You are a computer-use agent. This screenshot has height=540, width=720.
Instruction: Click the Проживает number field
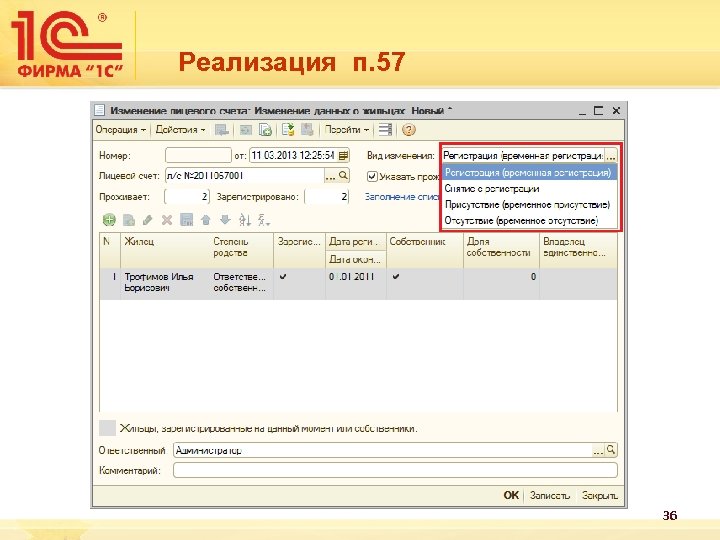point(187,197)
